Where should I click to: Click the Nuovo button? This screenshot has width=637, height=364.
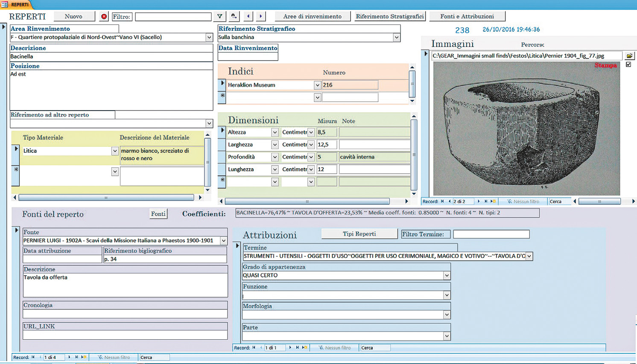coord(73,17)
